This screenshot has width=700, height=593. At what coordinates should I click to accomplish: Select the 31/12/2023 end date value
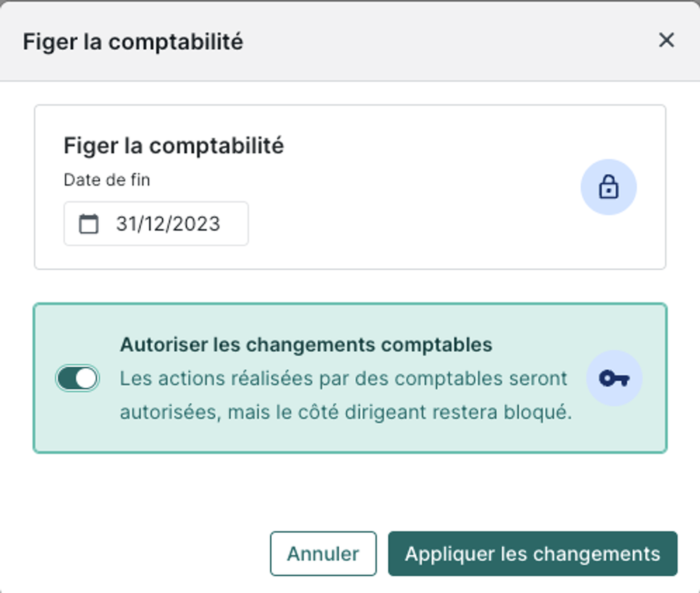(x=168, y=224)
